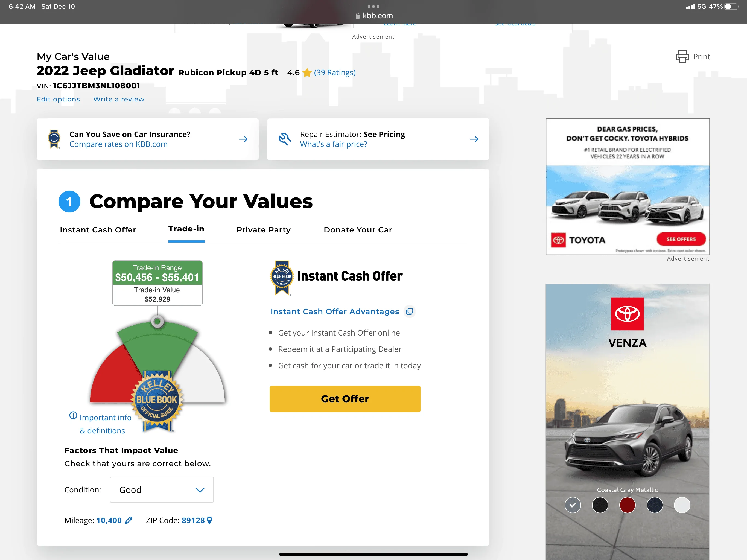
Task: Click the battery indicator in status bar
Action: pyautogui.click(x=731, y=6)
